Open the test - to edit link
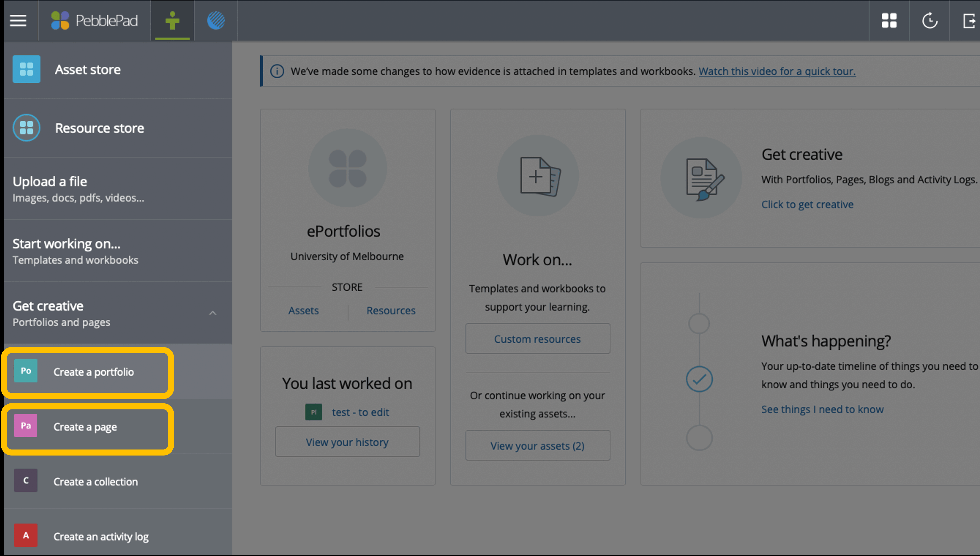Viewport: 980px width, 556px height. tap(360, 412)
